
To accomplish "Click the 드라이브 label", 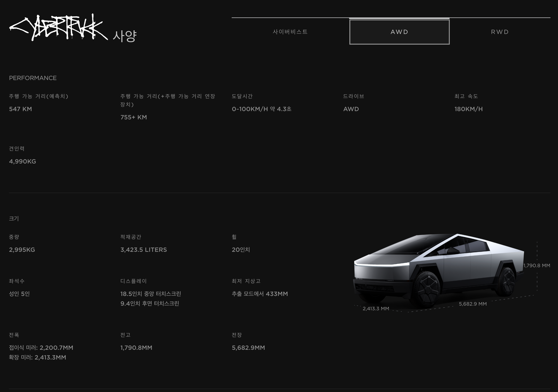I will click(x=354, y=96).
